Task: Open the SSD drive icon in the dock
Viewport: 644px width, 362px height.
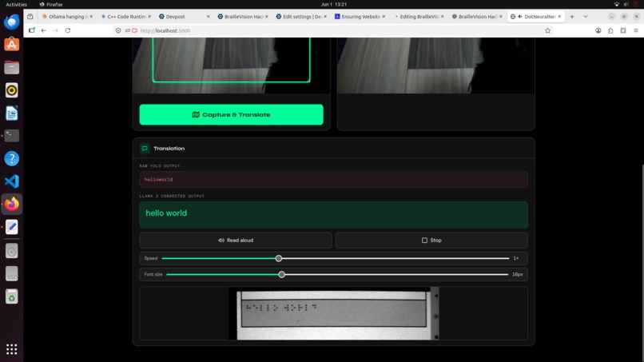Action: [11, 274]
